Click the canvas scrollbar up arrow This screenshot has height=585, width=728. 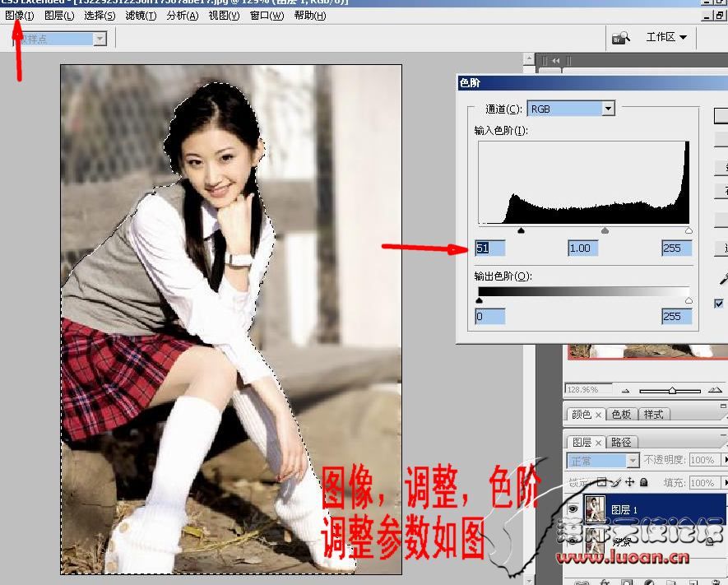tap(529, 58)
